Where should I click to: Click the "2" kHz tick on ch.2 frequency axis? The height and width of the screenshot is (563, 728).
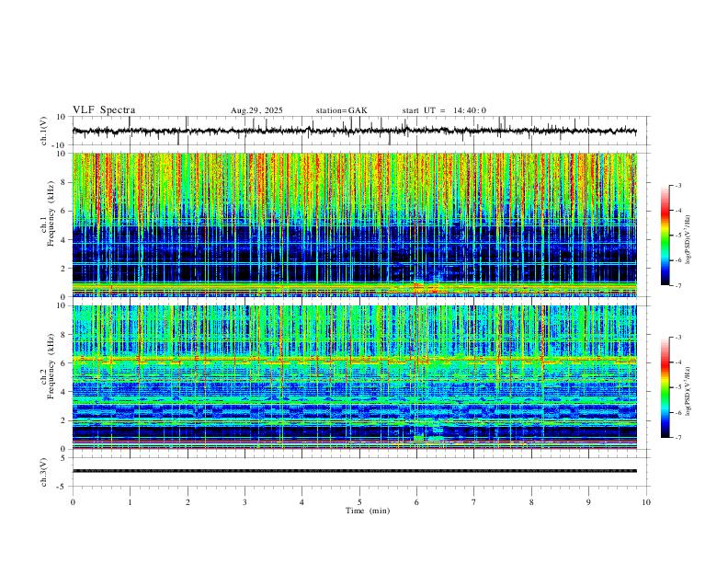[x=64, y=420]
